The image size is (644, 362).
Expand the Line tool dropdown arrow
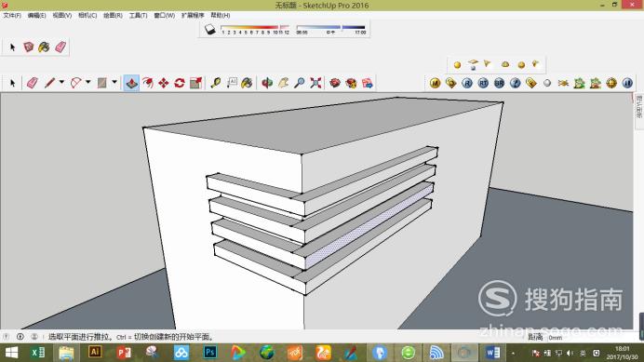click(x=61, y=82)
